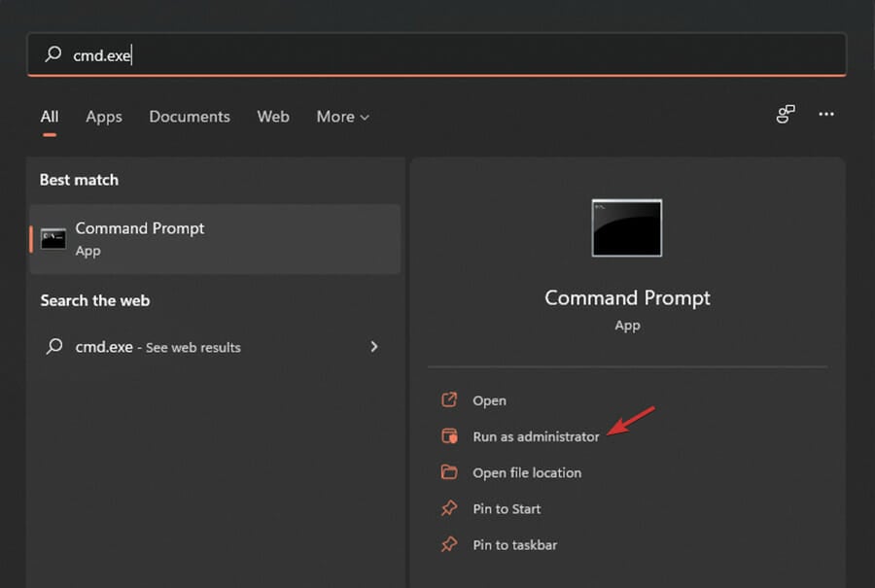This screenshot has height=588, width=875.
Task: Click the Pin to taskbar pin icon
Action: tap(449, 544)
